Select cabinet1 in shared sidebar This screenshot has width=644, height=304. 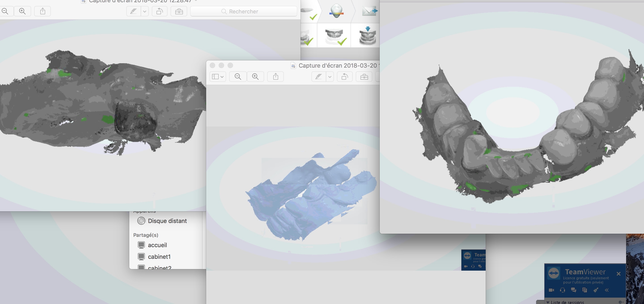tap(159, 257)
